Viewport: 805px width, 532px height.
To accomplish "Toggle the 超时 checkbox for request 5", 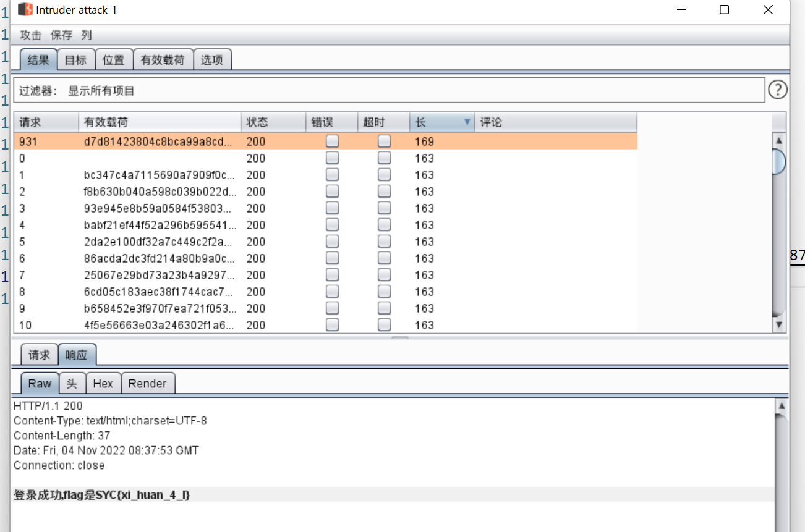I will click(x=385, y=241).
